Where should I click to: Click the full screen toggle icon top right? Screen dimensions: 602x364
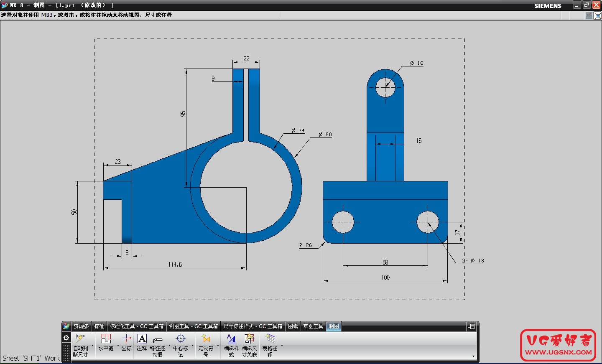pyautogui.click(x=598, y=15)
